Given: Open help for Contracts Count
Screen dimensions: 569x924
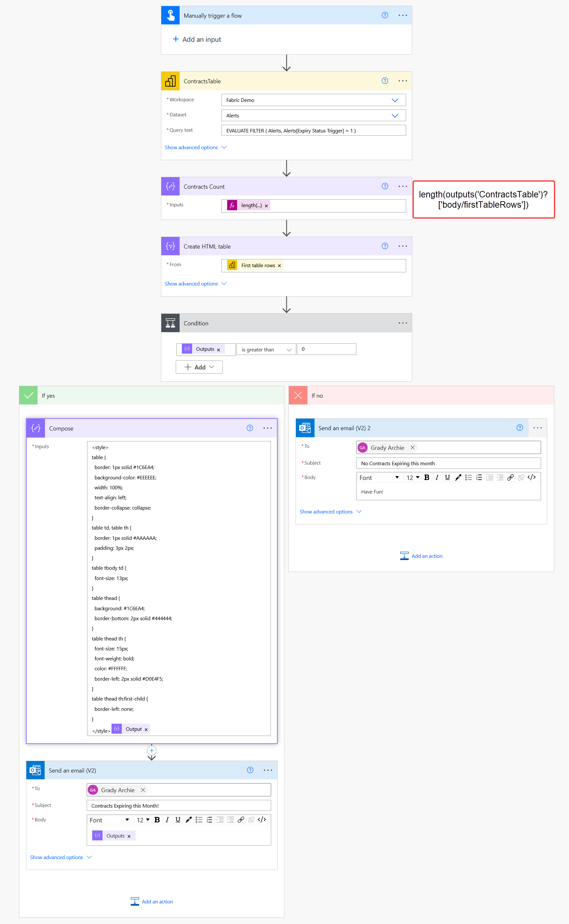Looking at the screenshot, I should (385, 186).
